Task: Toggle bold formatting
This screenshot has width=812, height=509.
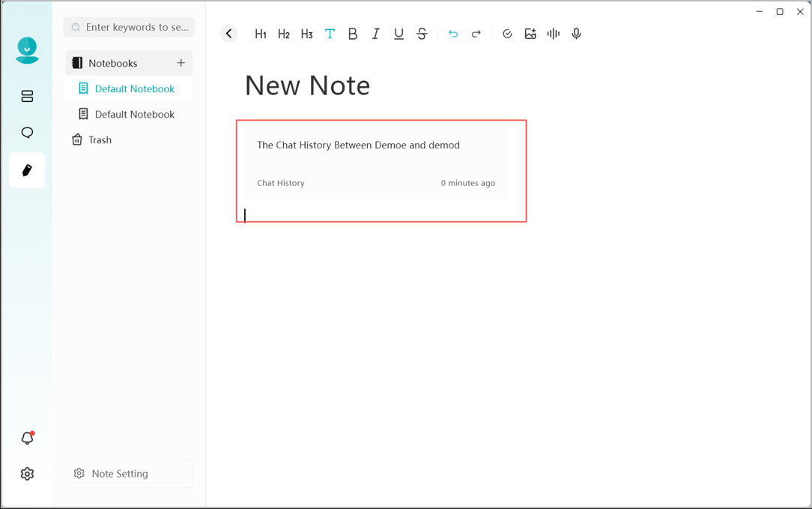Action: [x=353, y=34]
